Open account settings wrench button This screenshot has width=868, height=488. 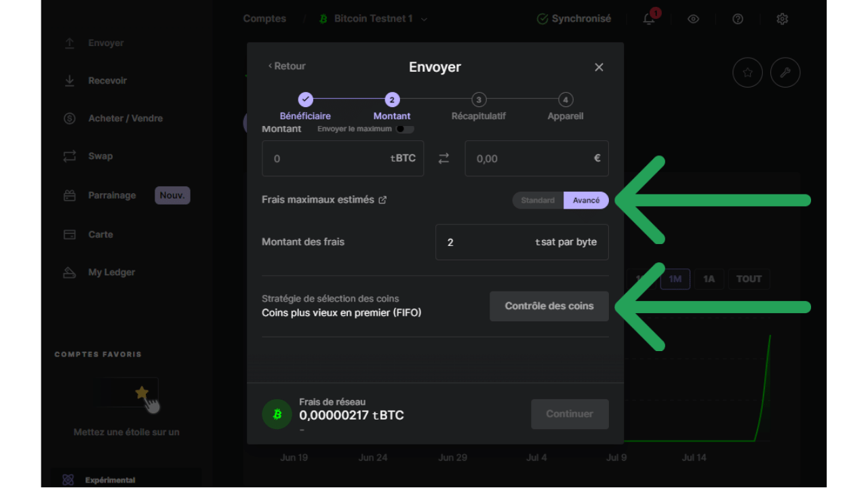(x=785, y=73)
